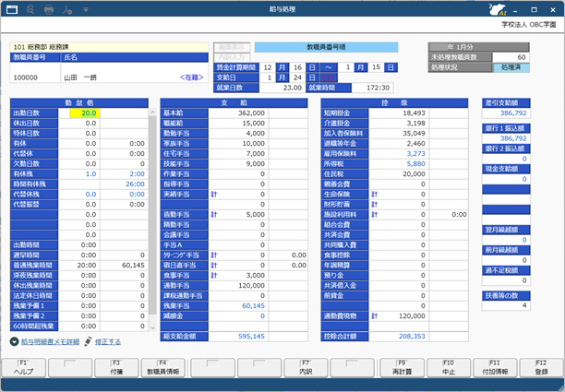565x392 pixels.
Task: Click the 計 icon in the 実績手当 row
Action: click(214, 195)
